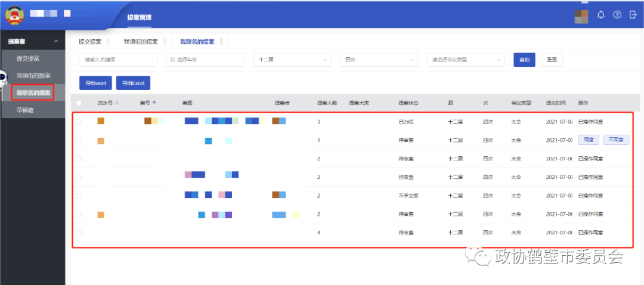Click the 提案大类 column header

pos(359,103)
